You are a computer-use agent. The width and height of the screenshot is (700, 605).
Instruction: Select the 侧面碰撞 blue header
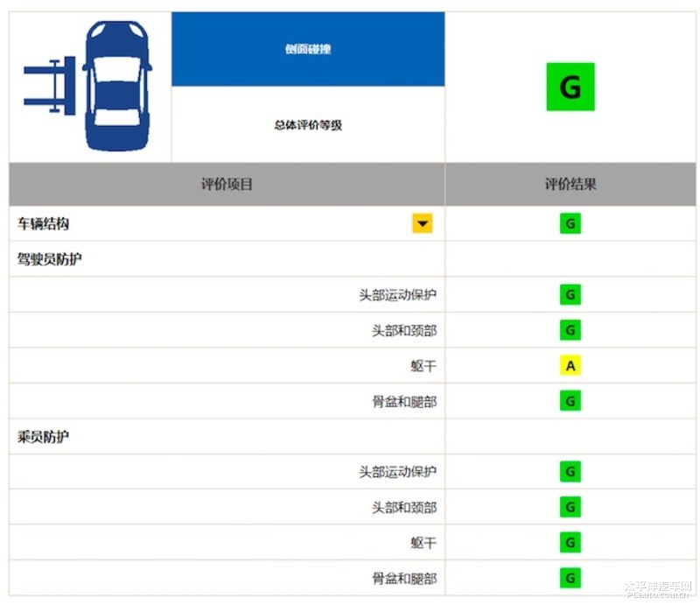[308, 49]
